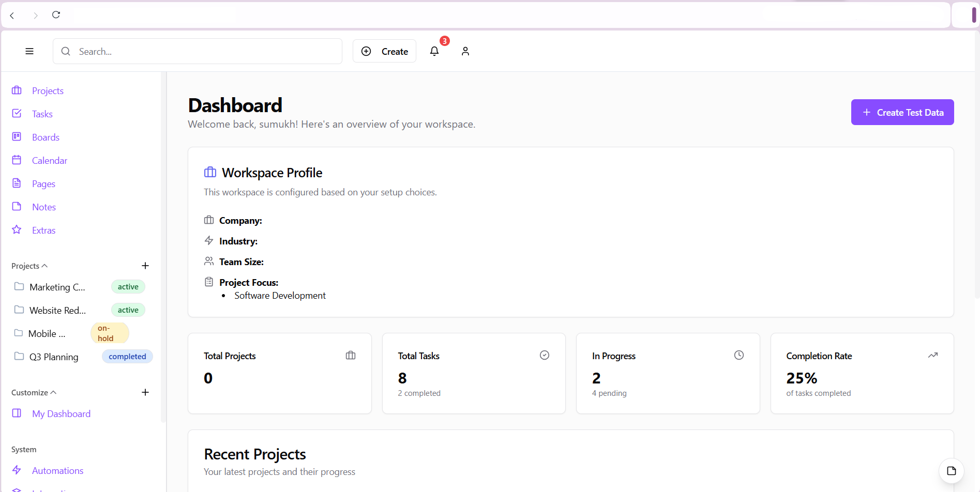Open My Dashboard under Customize

[x=61, y=413]
